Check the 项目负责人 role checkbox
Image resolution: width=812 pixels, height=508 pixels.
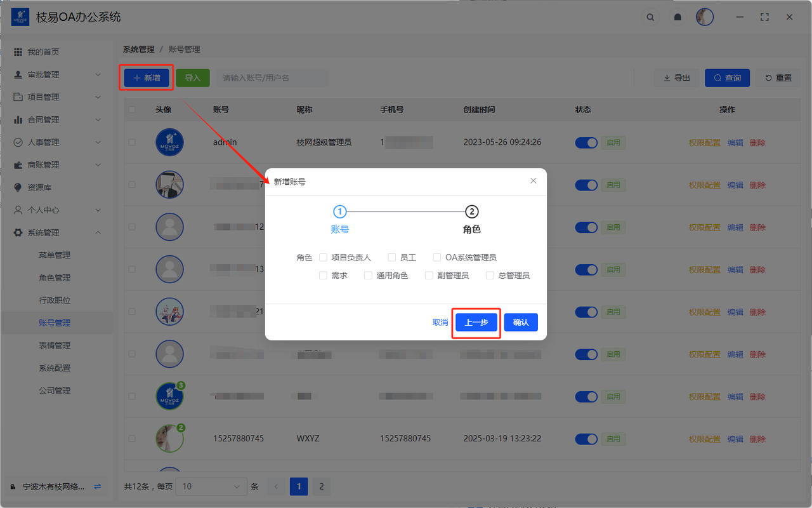323,258
